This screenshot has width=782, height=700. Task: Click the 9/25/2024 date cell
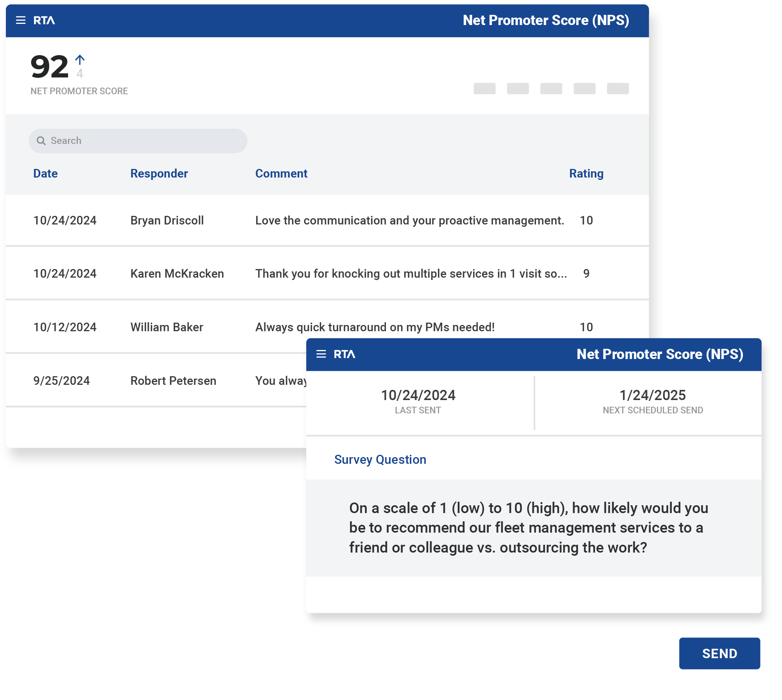61,381
